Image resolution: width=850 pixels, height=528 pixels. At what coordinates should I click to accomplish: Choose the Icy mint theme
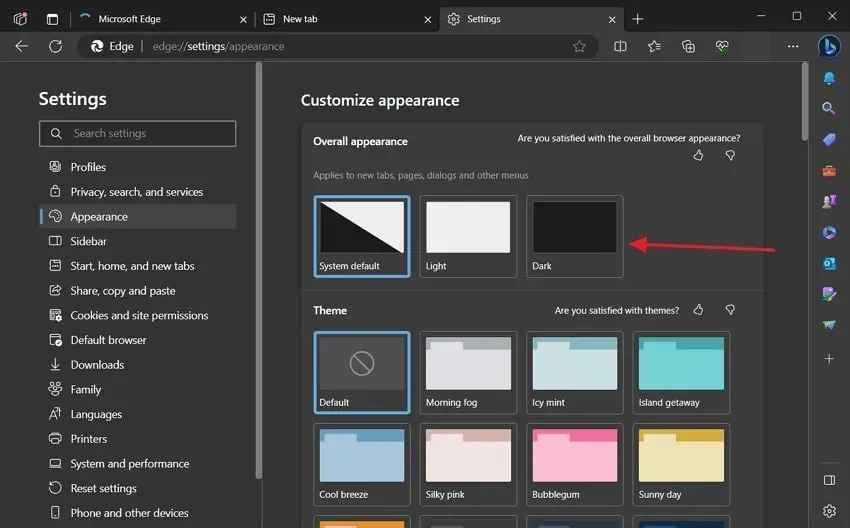point(575,372)
